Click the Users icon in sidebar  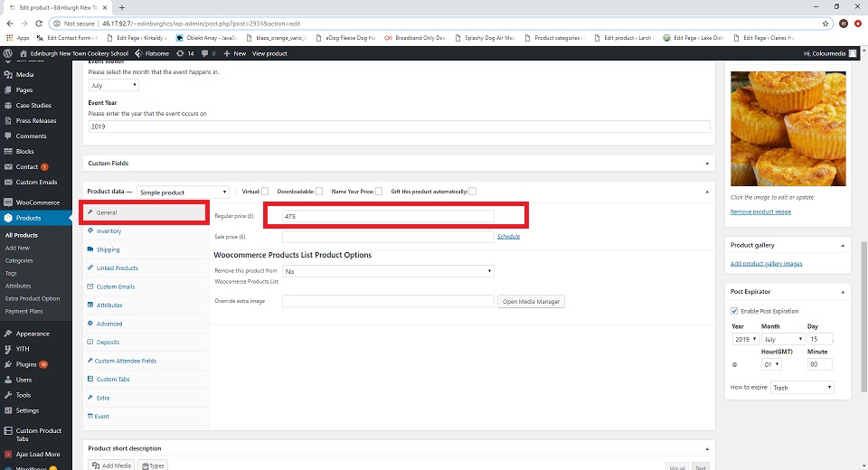(8, 380)
